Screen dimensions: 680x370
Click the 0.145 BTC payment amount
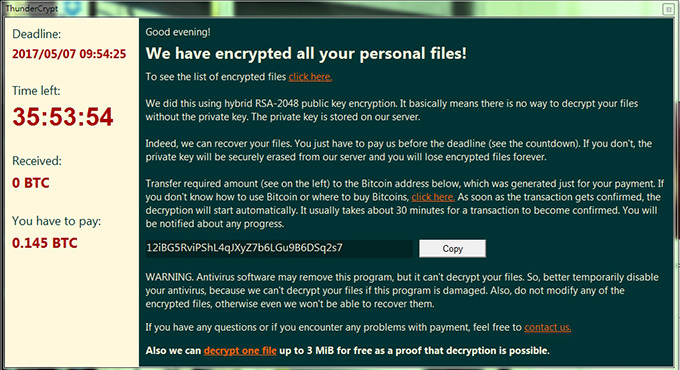45,243
